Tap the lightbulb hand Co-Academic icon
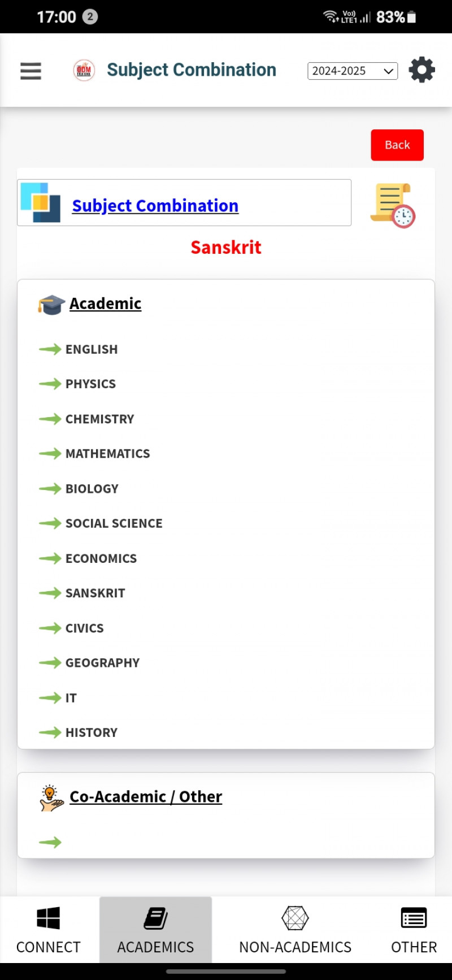The image size is (452, 980). pyautogui.click(x=51, y=797)
